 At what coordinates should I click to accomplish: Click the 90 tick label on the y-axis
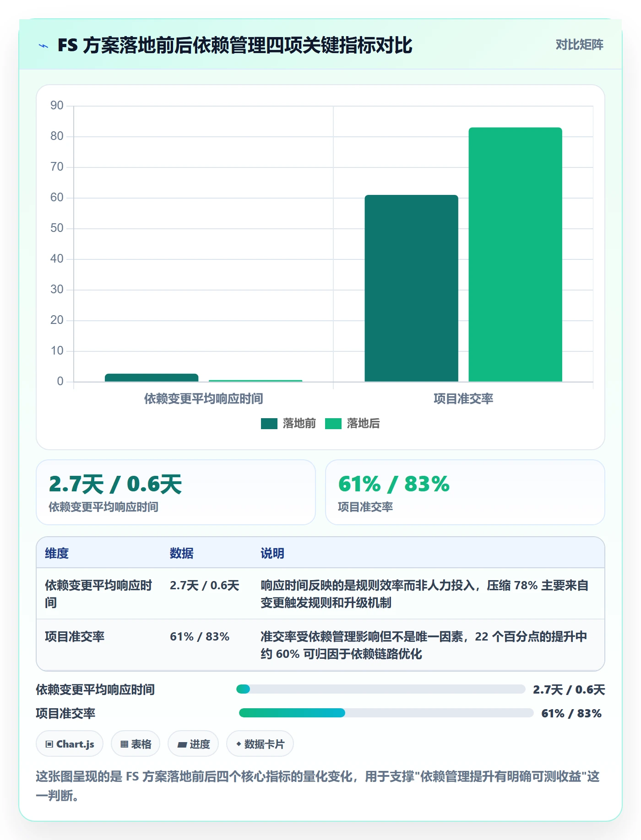(x=57, y=106)
